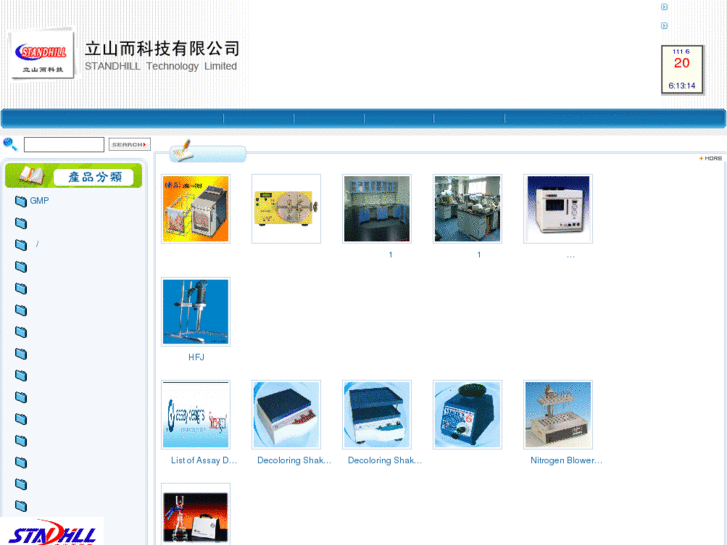Click the lower small arrow icon at top right
Viewport: 727px width, 545px height.
[664, 26]
